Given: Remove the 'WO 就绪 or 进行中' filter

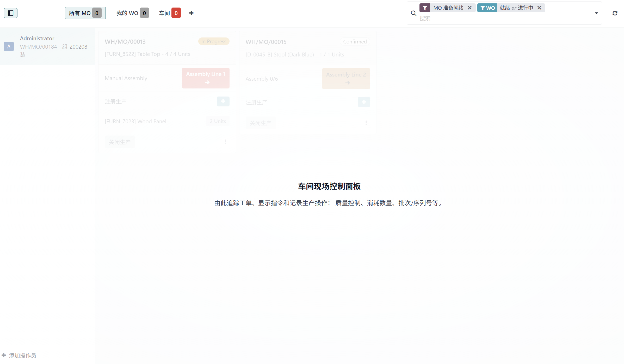Looking at the screenshot, I should [539, 8].
